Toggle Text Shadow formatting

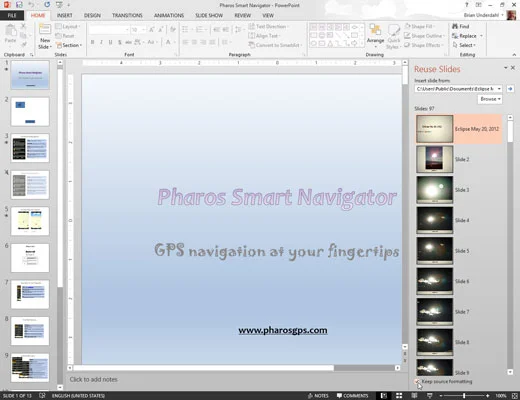pyautogui.click(x=119, y=42)
